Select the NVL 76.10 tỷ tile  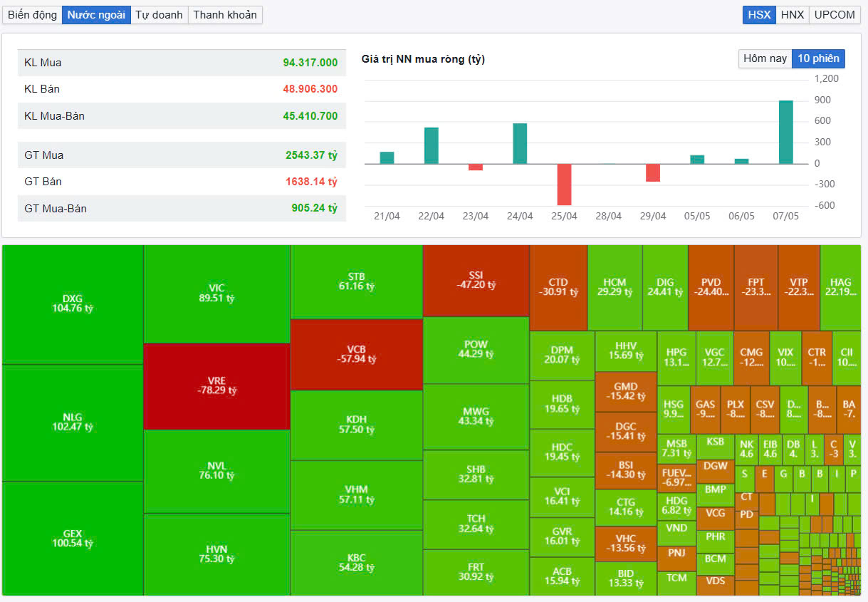point(216,471)
